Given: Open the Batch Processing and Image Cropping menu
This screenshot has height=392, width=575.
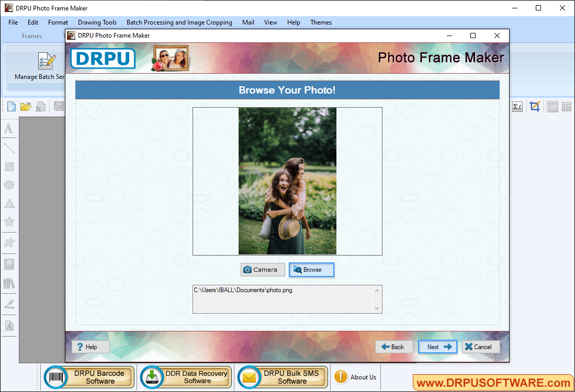Looking at the screenshot, I should click(179, 22).
